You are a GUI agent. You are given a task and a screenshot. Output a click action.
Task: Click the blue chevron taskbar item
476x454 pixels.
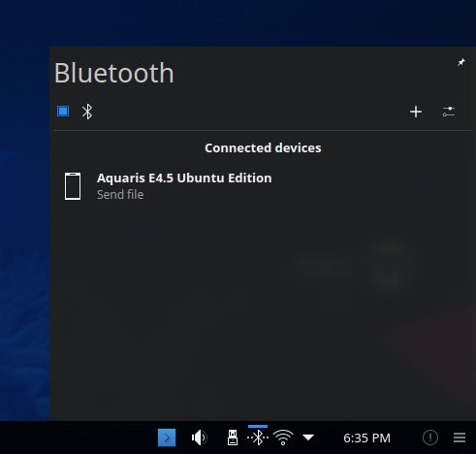click(x=167, y=438)
